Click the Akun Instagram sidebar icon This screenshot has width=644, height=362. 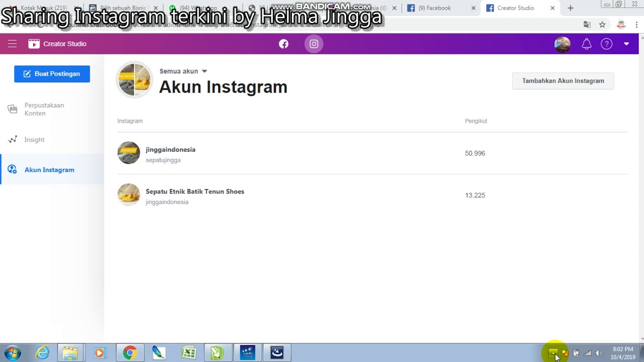tap(13, 169)
